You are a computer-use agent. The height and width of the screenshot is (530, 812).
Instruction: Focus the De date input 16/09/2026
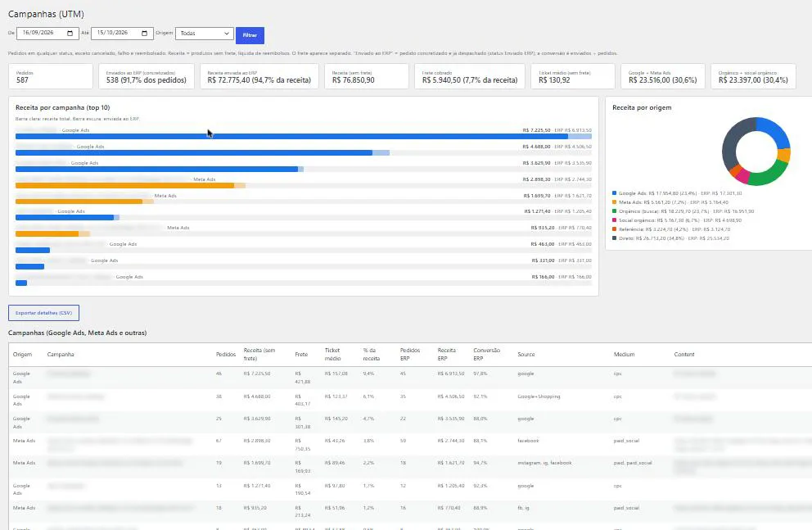click(x=47, y=33)
